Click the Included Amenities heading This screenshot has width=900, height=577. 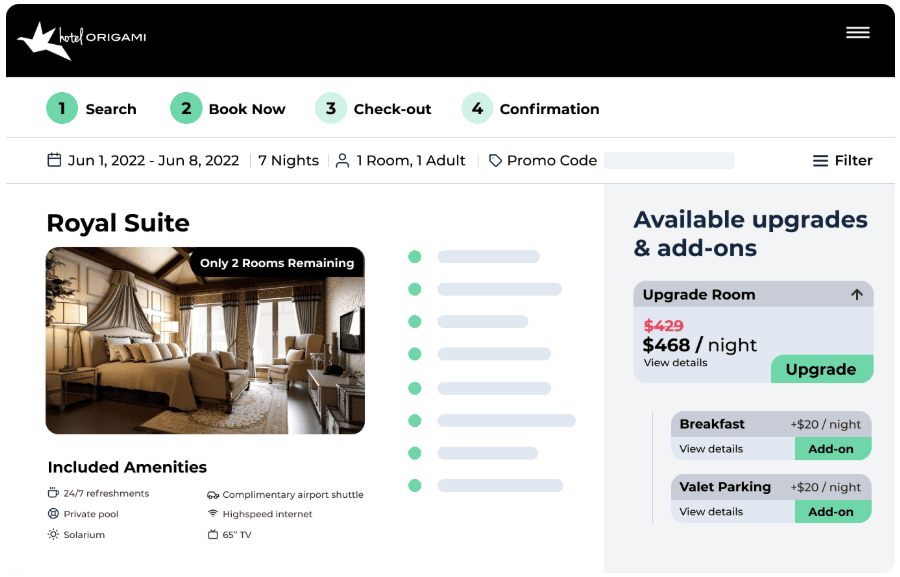tap(127, 467)
